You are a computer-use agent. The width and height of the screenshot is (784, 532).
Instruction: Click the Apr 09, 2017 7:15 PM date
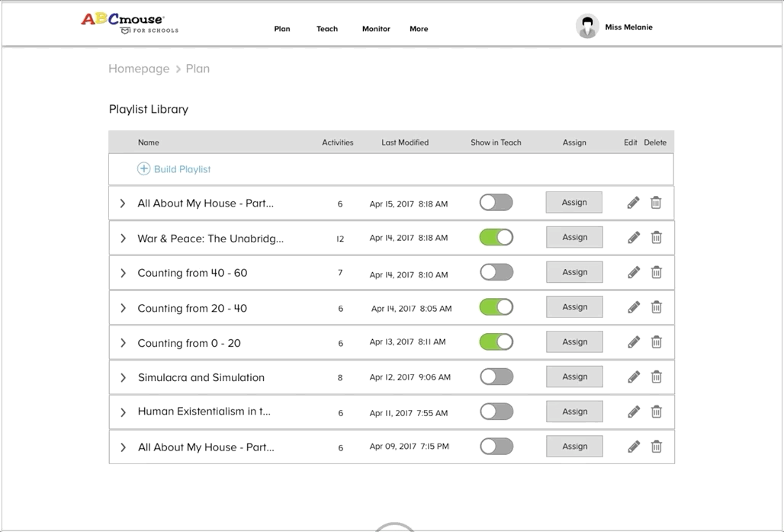click(x=409, y=446)
